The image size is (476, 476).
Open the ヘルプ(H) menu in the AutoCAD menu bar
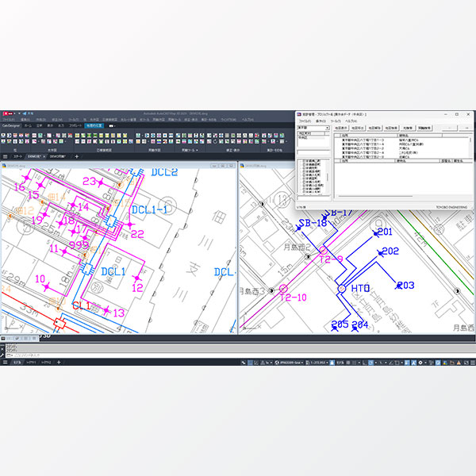pyautogui.click(x=248, y=120)
